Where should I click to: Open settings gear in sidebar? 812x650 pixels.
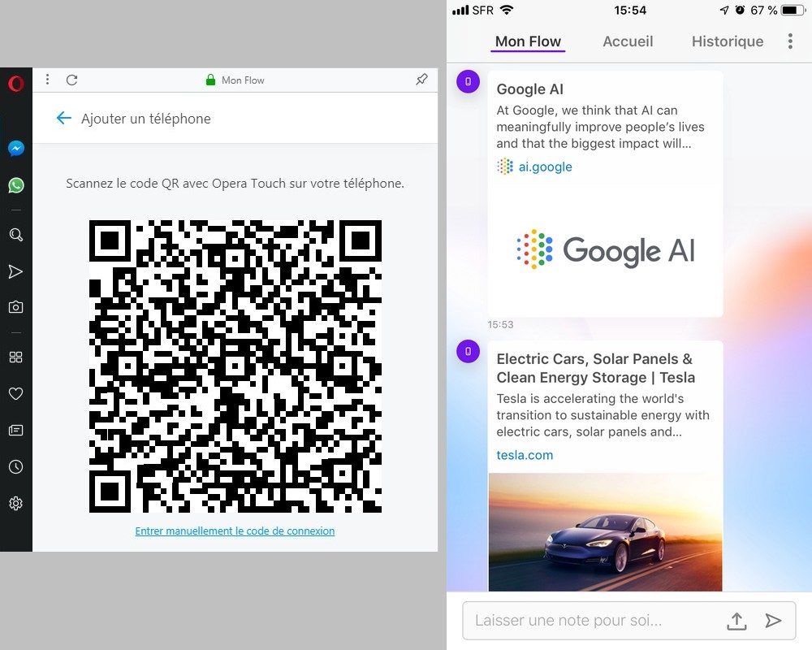click(15, 504)
